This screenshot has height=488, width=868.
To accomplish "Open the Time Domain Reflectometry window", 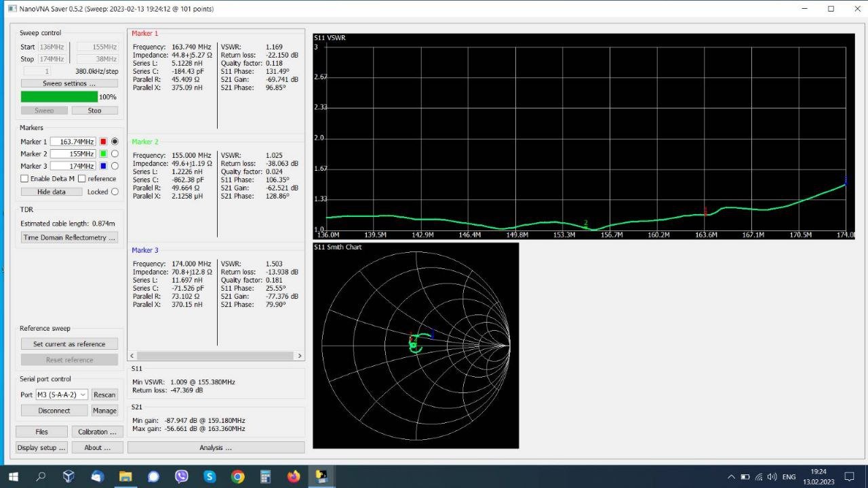I will tap(69, 238).
